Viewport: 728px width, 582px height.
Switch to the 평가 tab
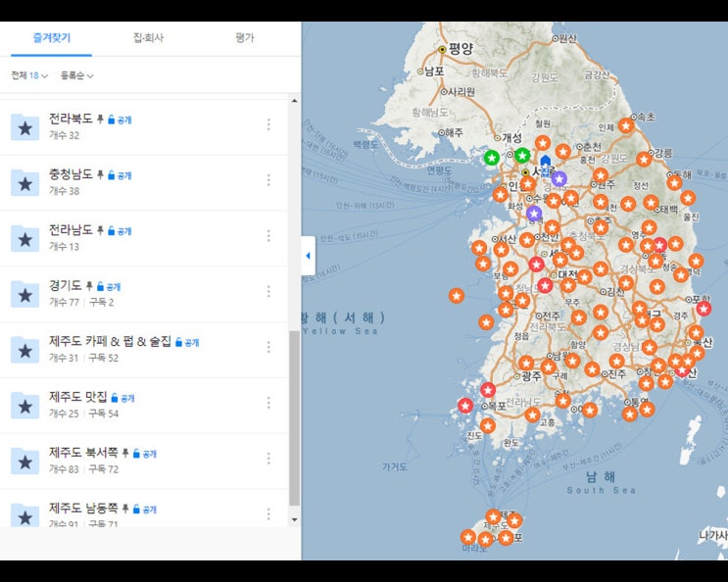point(245,37)
